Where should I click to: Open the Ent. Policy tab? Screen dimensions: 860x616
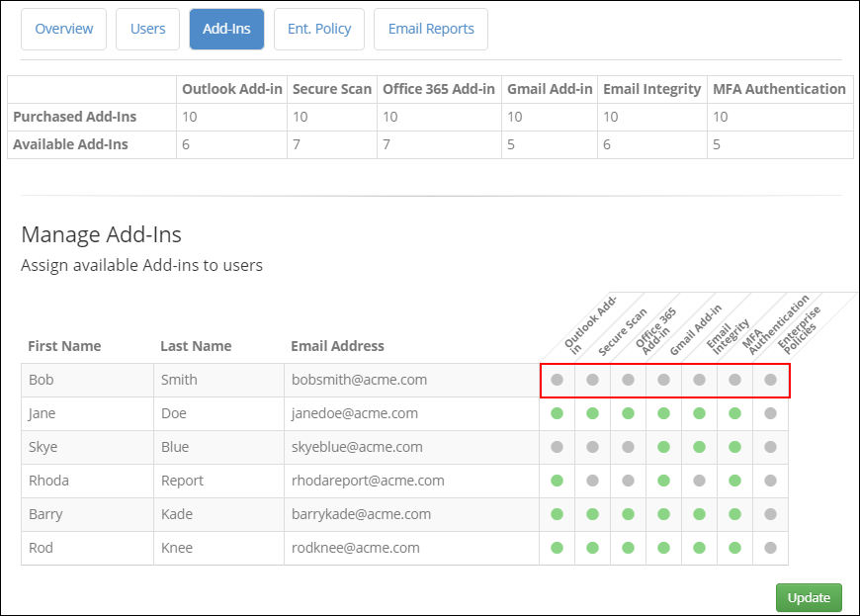[x=319, y=29]
